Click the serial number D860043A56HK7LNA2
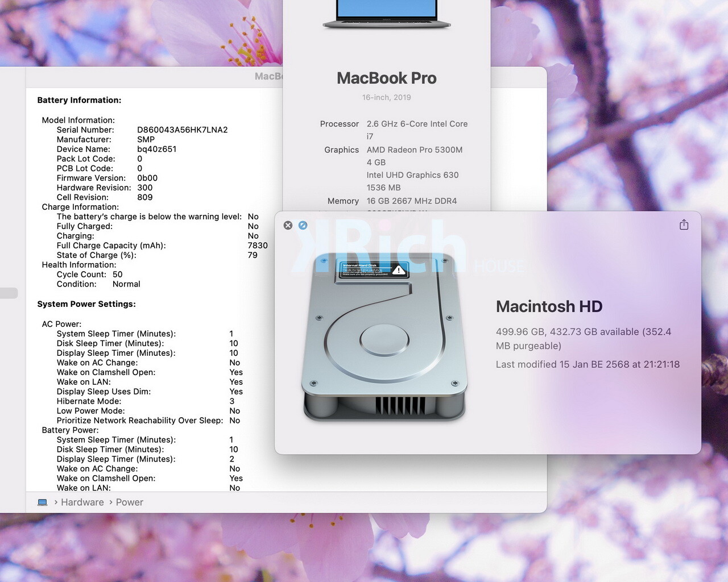728x582 pixels. pos(183,130)
